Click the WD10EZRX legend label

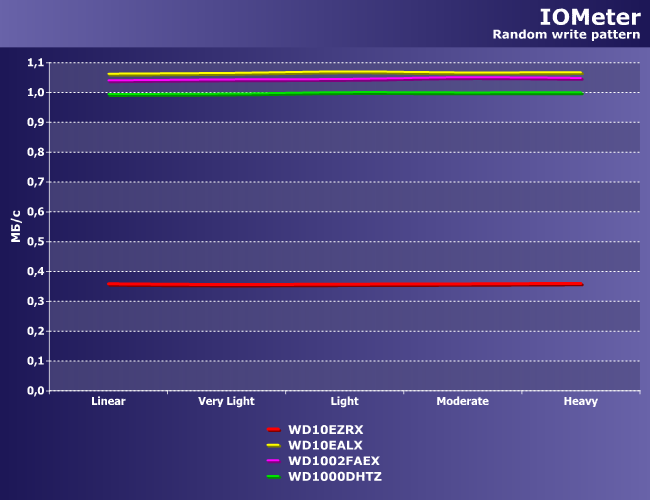[x=326, y=430]
